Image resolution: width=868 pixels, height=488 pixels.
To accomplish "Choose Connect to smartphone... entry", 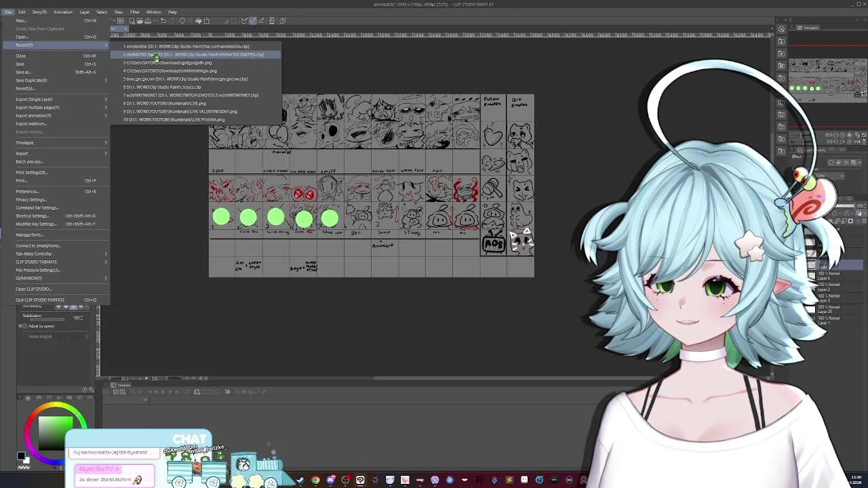I will coord(56,245).
